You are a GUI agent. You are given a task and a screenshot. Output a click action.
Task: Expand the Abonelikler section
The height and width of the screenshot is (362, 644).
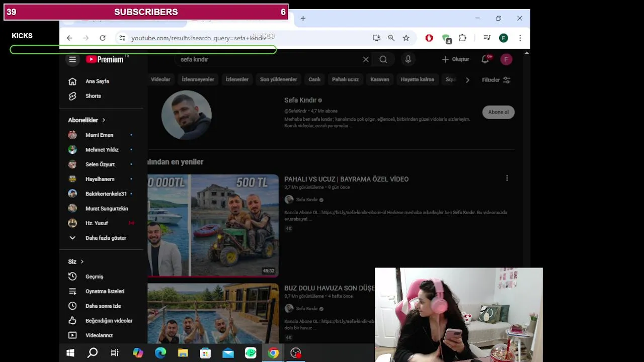tap(87, 120)
